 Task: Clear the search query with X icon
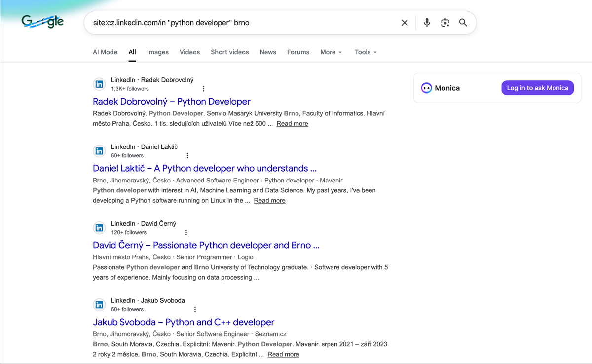405,23
